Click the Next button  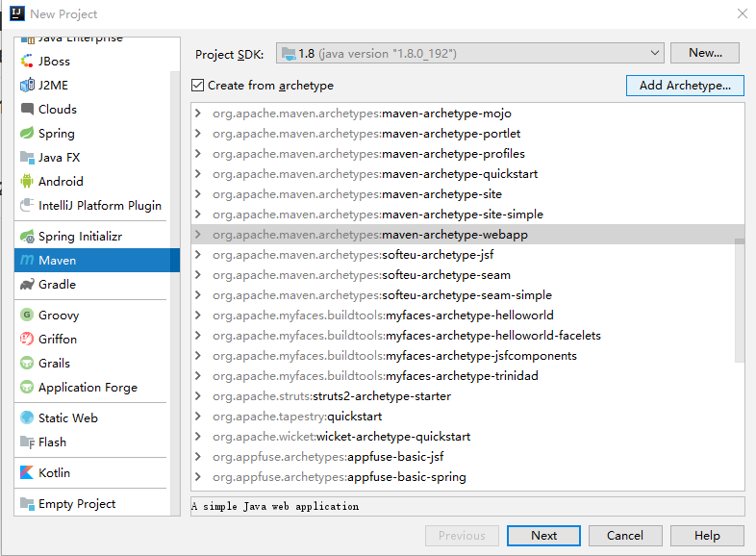(x=543, y=536)
